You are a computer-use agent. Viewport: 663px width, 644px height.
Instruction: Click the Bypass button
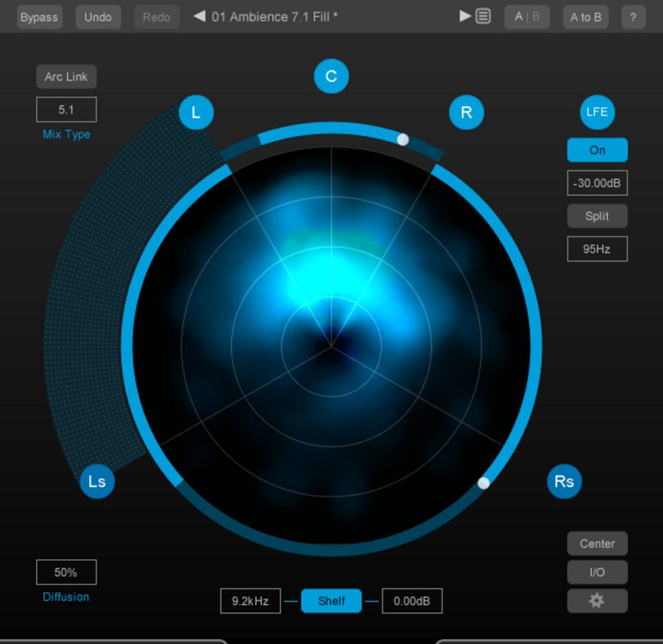39,17
